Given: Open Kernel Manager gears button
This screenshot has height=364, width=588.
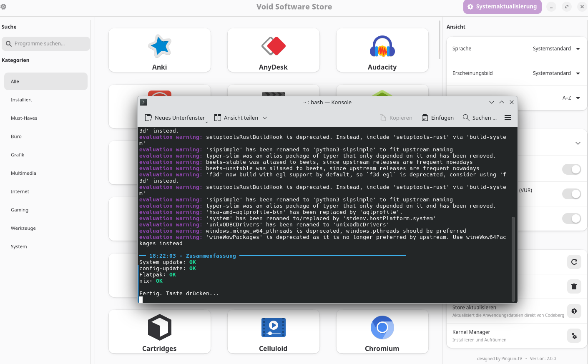Looking at the screenshot, I should [574, 336].
